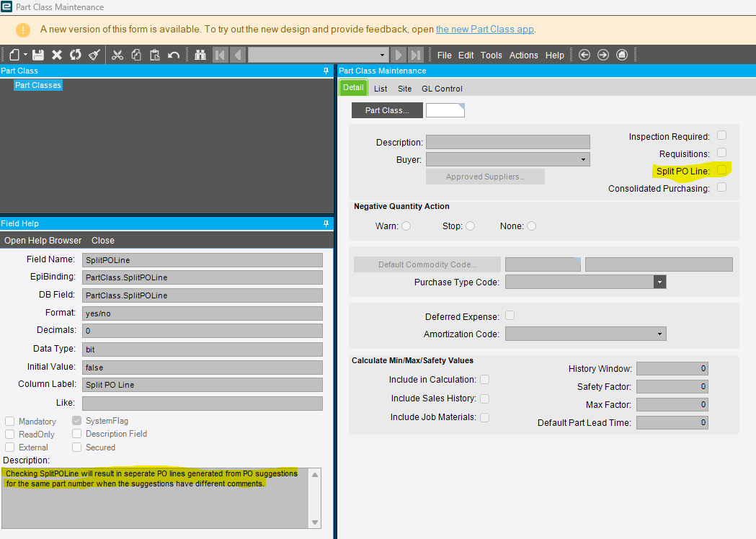Click Open Help Browser in Field Help

click(x=43, y=241)
